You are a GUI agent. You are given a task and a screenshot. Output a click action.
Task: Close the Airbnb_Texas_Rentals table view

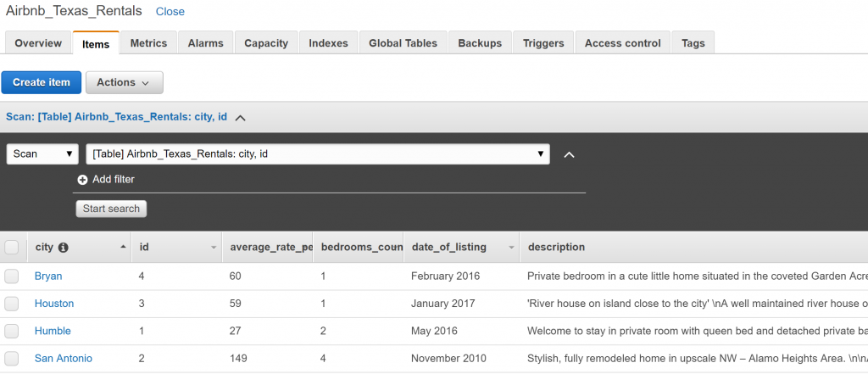click(170, 12)
